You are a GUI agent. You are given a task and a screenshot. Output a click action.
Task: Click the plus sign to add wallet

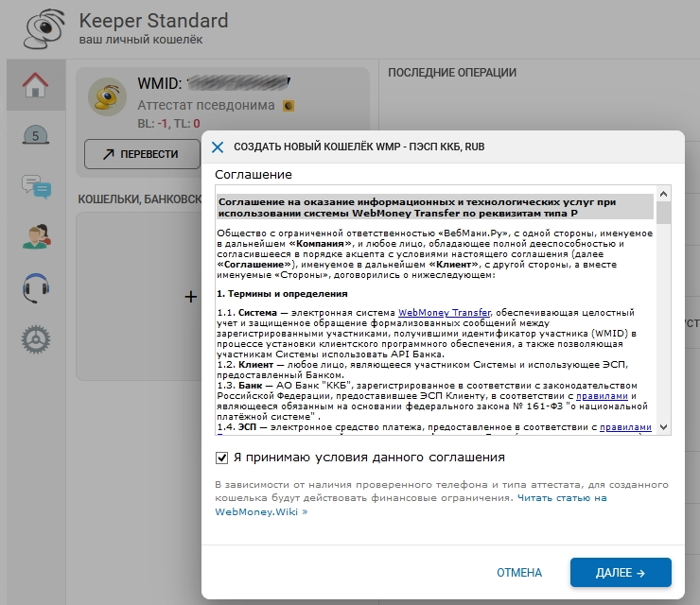click(x=190, y=297)
